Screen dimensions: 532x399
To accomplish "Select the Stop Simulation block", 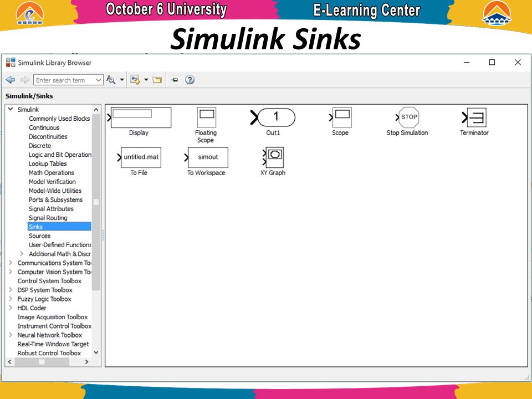I will [x=407, y=117].
